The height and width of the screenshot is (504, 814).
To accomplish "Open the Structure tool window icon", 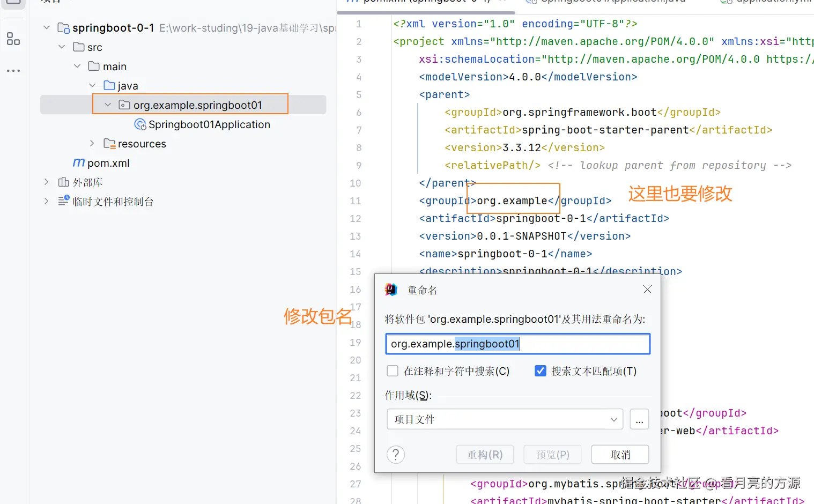I will tap(13, 39).
